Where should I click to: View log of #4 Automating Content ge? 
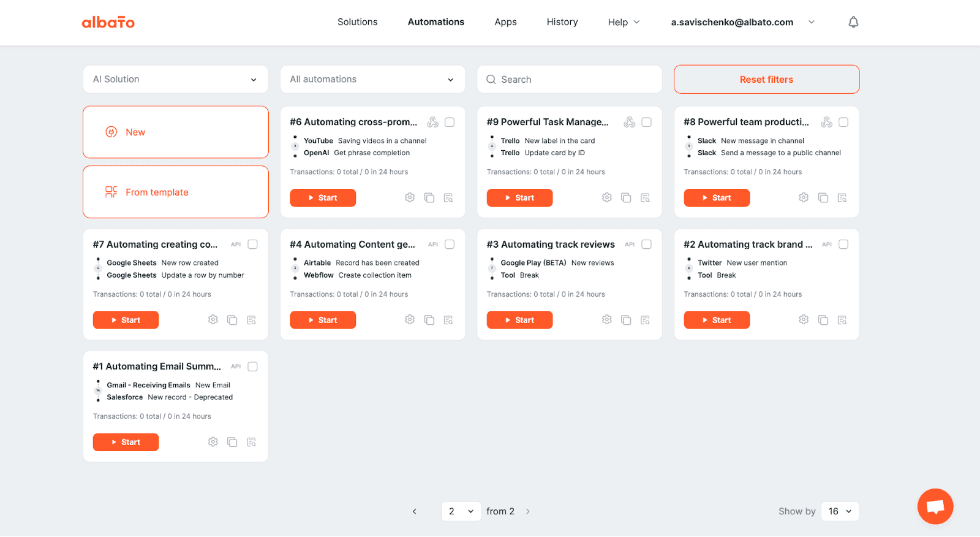click(448, 319)
